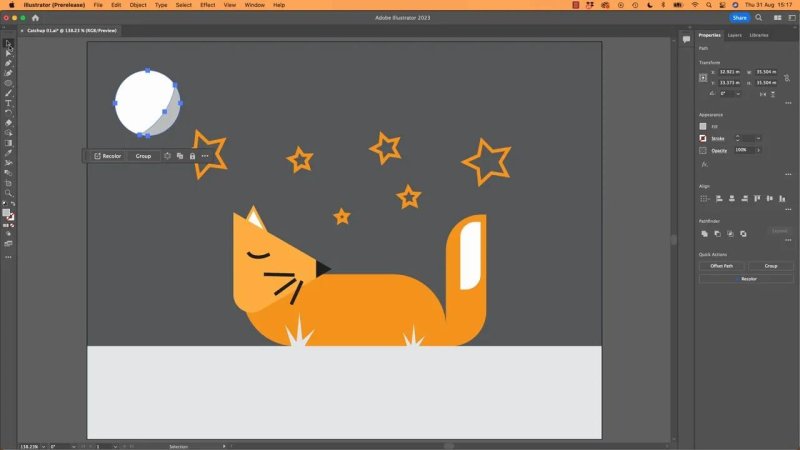Open the Stroke color swatch in Appearance
Image resolution: width=800 pixels, height=450 pixels.
pyautogui.click(x=703, y=138)
